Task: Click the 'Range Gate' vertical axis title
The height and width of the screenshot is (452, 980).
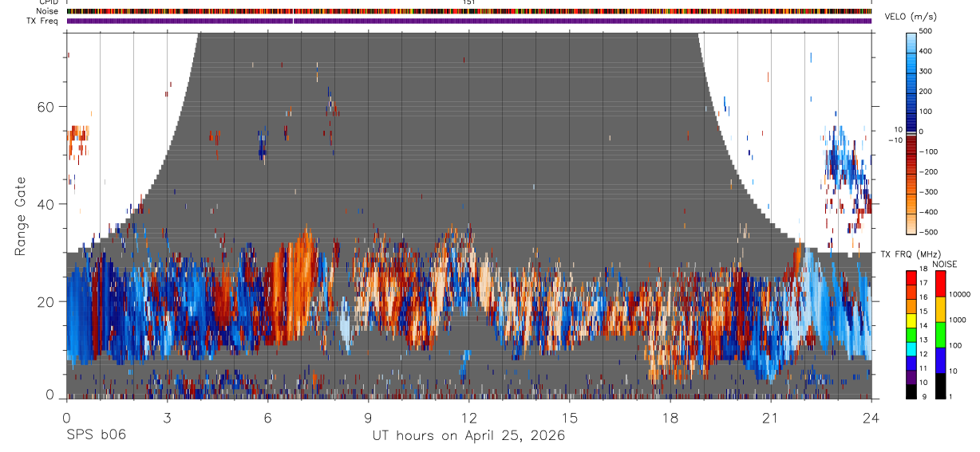Action: pyautogui.click(x=22, y=215)
